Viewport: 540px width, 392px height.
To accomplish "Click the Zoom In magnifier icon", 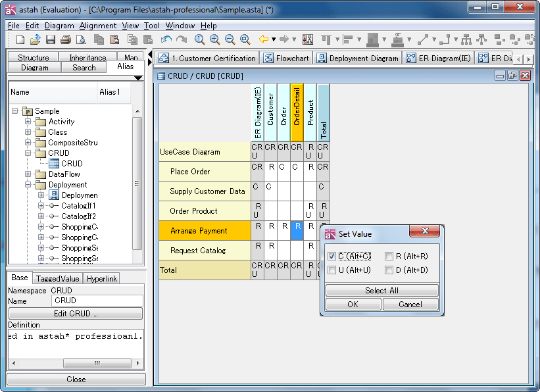I will [215, 40].
